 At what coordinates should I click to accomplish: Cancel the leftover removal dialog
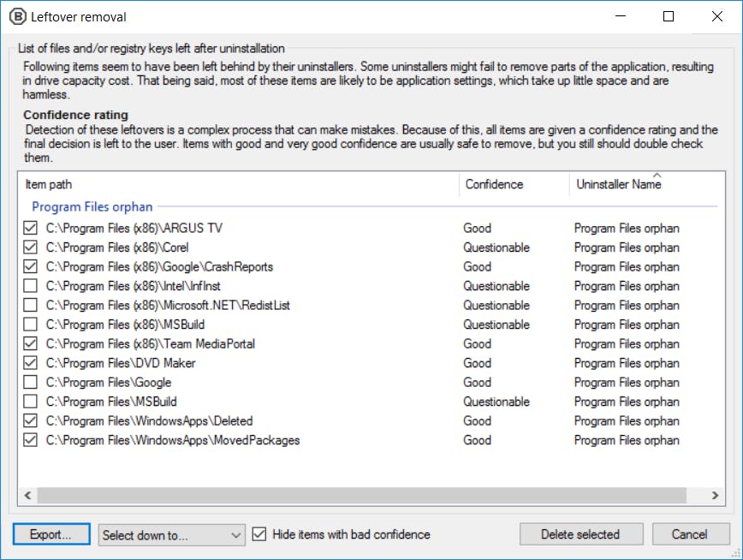click(x=689, y=534)
